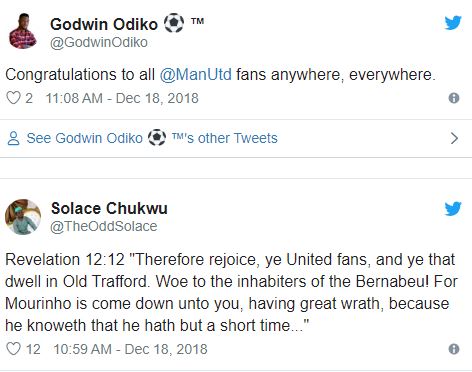Open info icon on Solace Chukwu's tweet
Viewport: 472px width, 372px height.
pyautogui.click(x=454, y=349)
